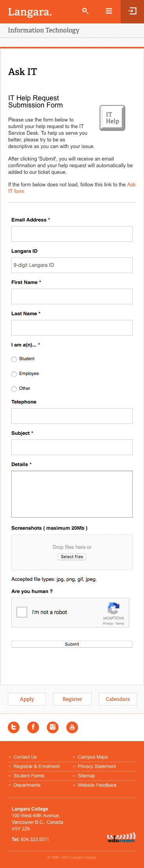Click the login arrow icon
The image size is (144, 868).
coord(132,11)
